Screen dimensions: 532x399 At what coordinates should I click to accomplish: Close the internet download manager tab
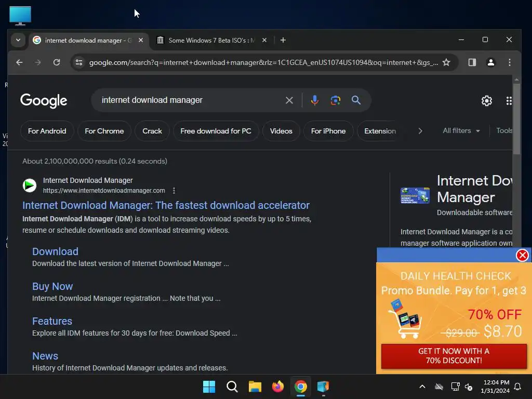pyautogui.click(x=141, y=40)
